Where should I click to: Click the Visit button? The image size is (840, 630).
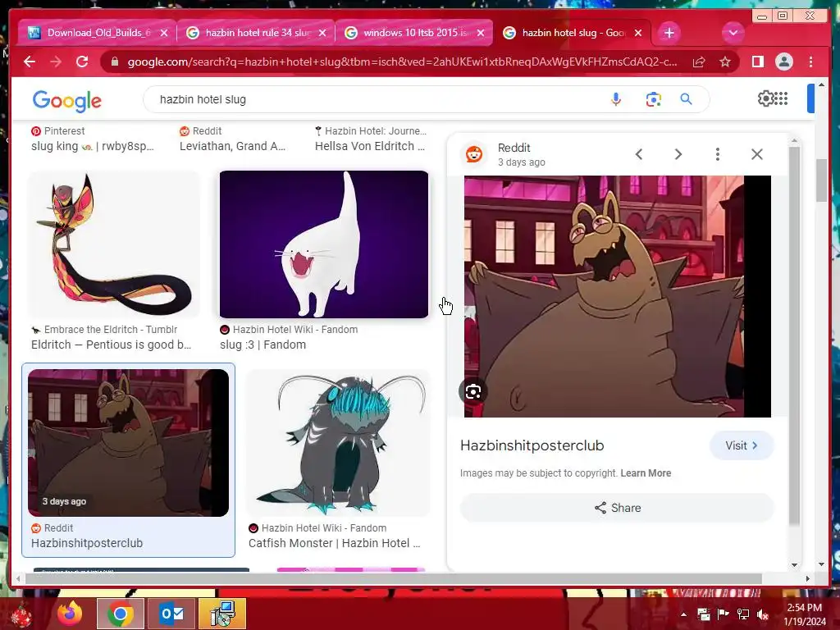pyautogui.click(x=742, y=445)
